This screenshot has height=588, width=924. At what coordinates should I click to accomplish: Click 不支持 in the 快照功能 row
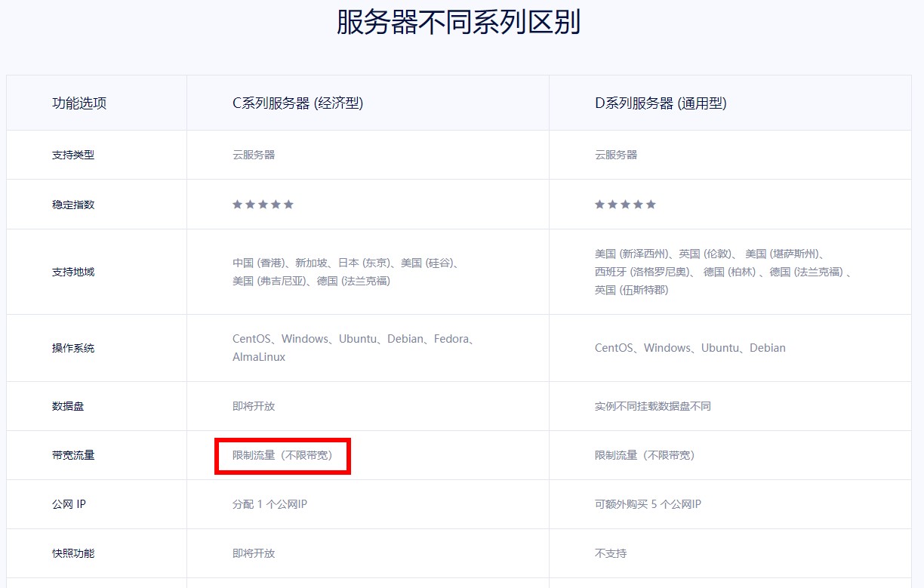pos(610,553)
